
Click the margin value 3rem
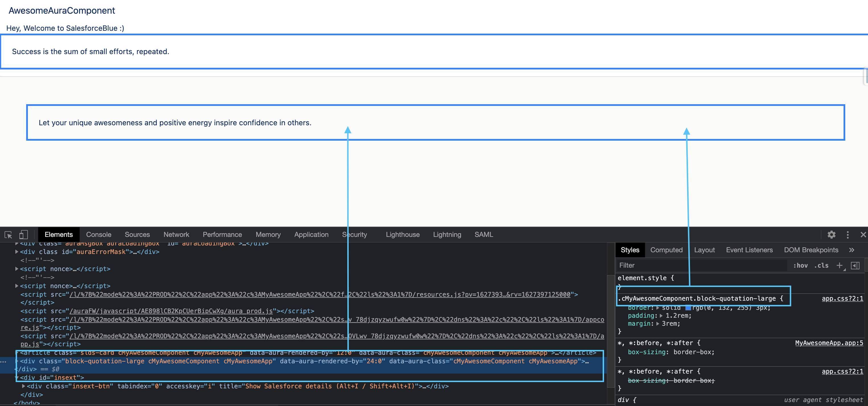(671, 324)
